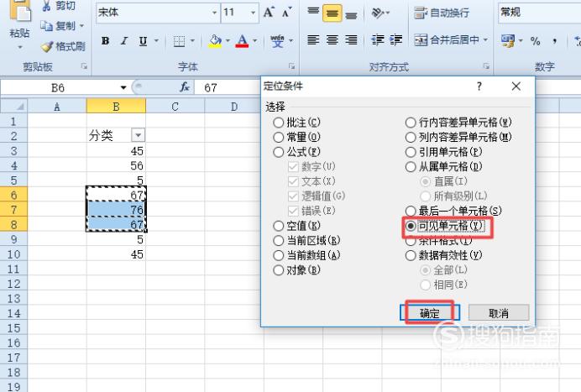The image size is (581, 392).
Task: Increase font size with larger A
Action: click(269, 13)
